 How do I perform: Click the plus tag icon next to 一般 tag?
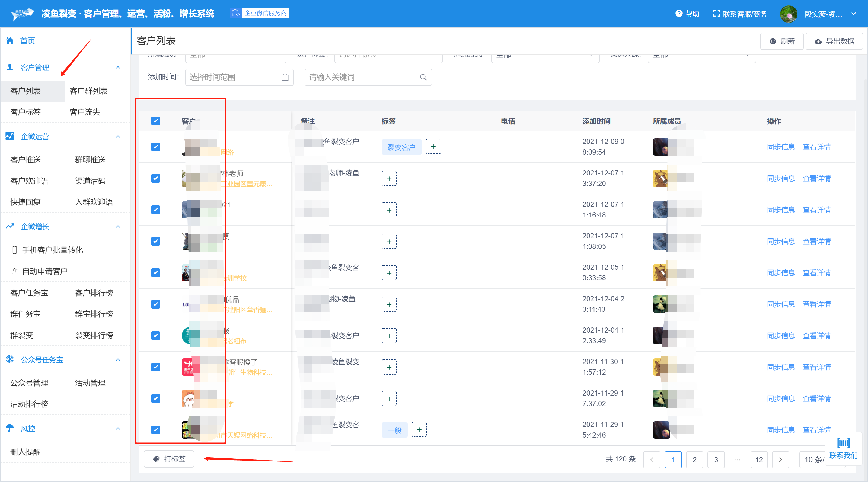[x=419, y=429]
